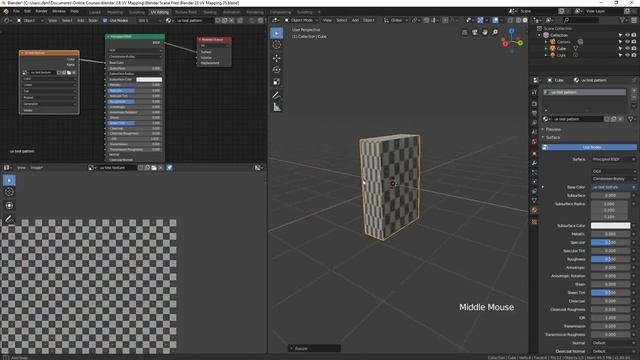Switch perspective/orthographic with grid gizmo
Viewport: 640px width, 360px height.
click(464, 32)
